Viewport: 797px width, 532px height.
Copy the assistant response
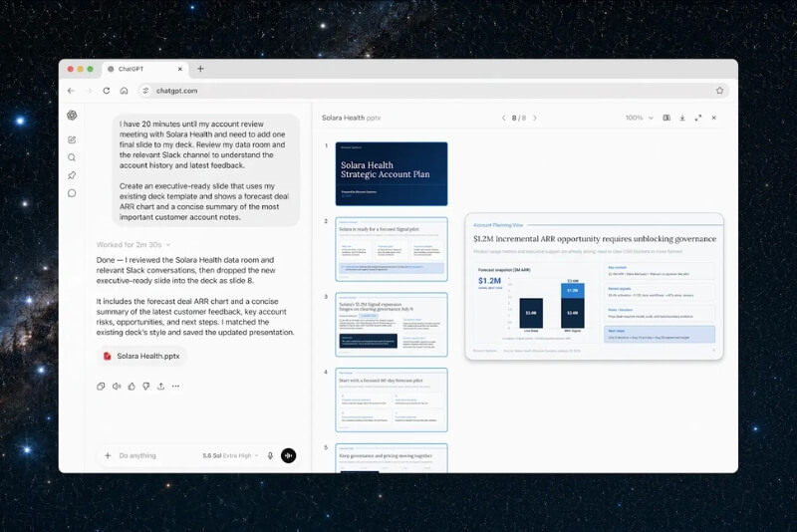[101, 387]
